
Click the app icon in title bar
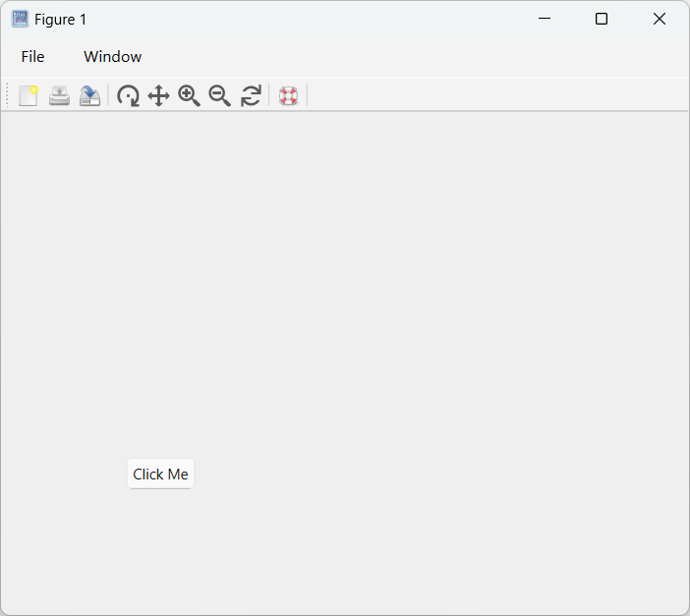point(20,19)
